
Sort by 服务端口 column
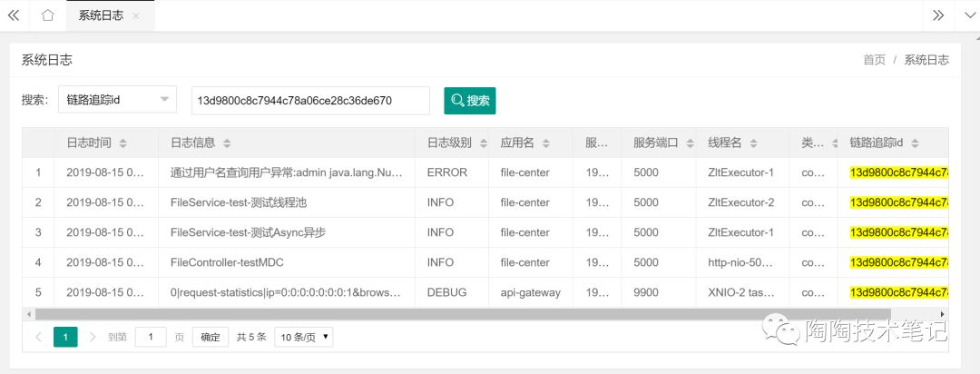690,143
